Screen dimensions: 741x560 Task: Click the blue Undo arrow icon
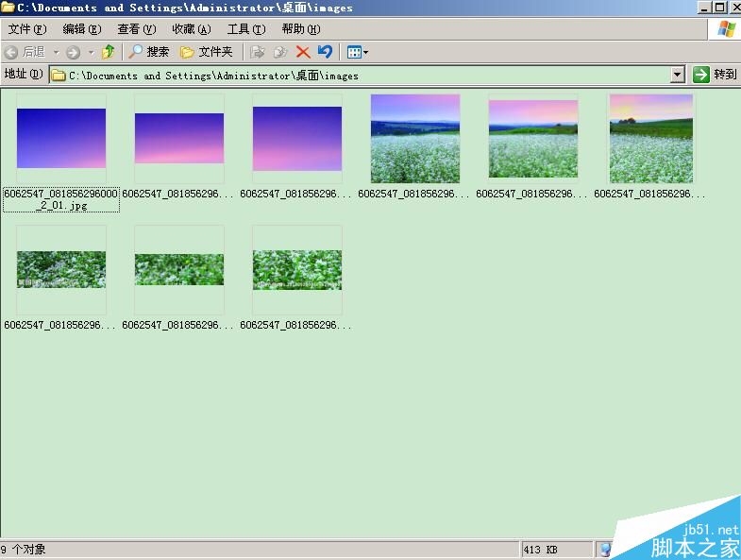(x=325, y=51)
